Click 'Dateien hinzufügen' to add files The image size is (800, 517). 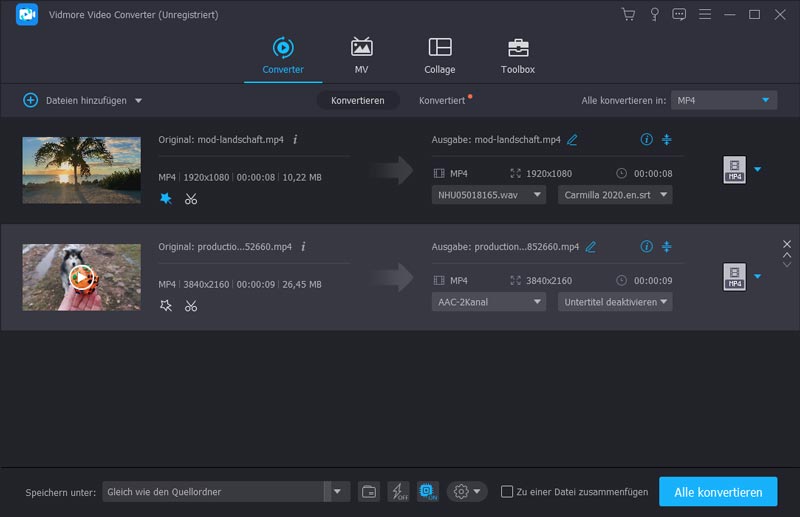[x=82, y=100]
